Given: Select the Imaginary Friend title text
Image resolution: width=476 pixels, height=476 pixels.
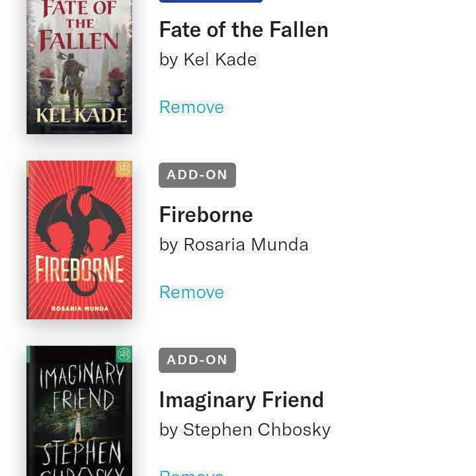Looking at the screenshot, I should (x=241, y=400).
